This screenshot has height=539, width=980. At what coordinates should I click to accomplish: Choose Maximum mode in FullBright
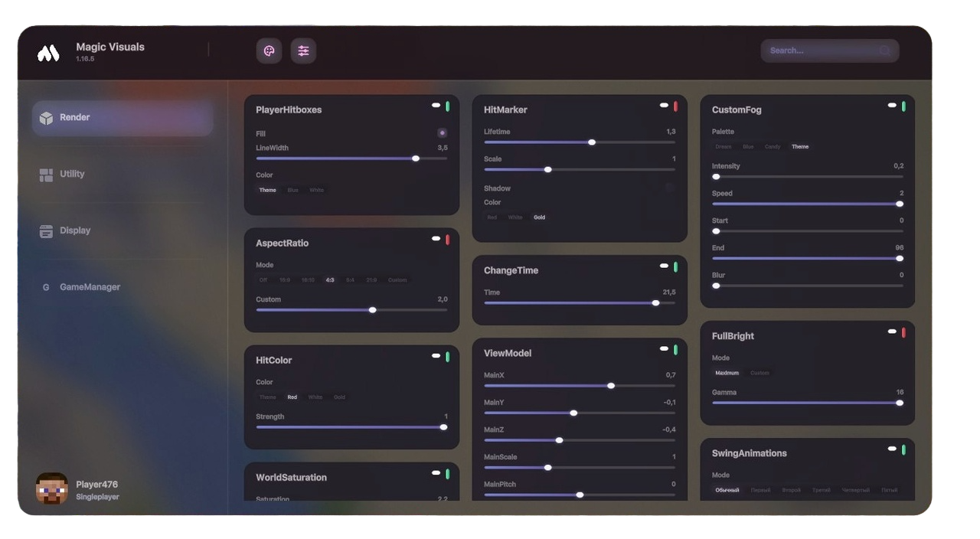pyautogui.click(x=726, y=373)
